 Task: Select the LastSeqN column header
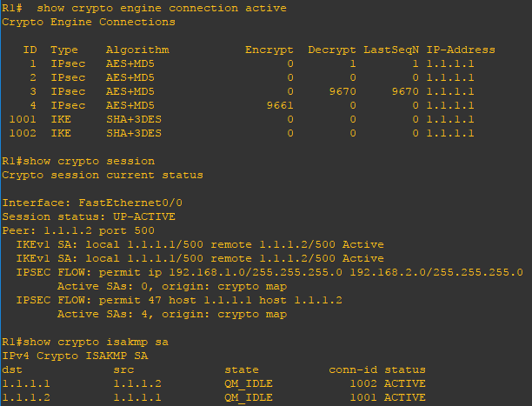[391, 50]
